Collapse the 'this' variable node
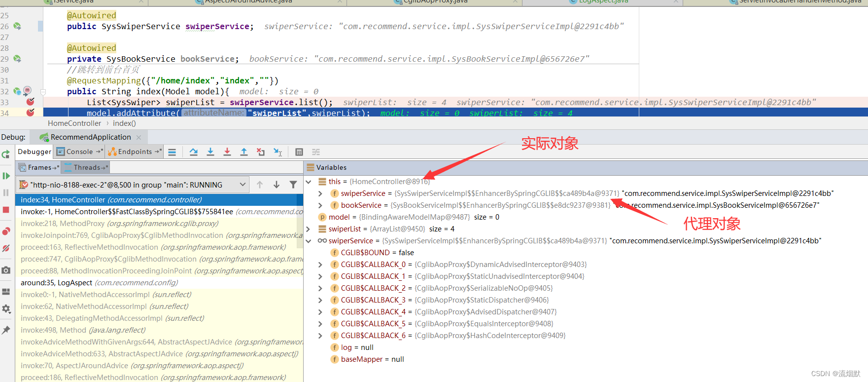This screenshot has width=868, height=382. pos(309,182)
